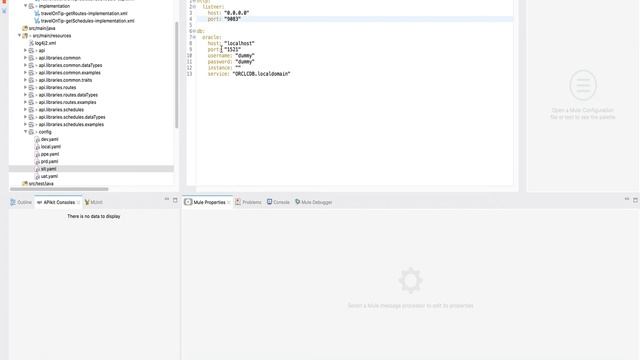Viewport: 640px width, 360px height.
Task: Select uat.yaml in config folder
Action: point(49,176)
